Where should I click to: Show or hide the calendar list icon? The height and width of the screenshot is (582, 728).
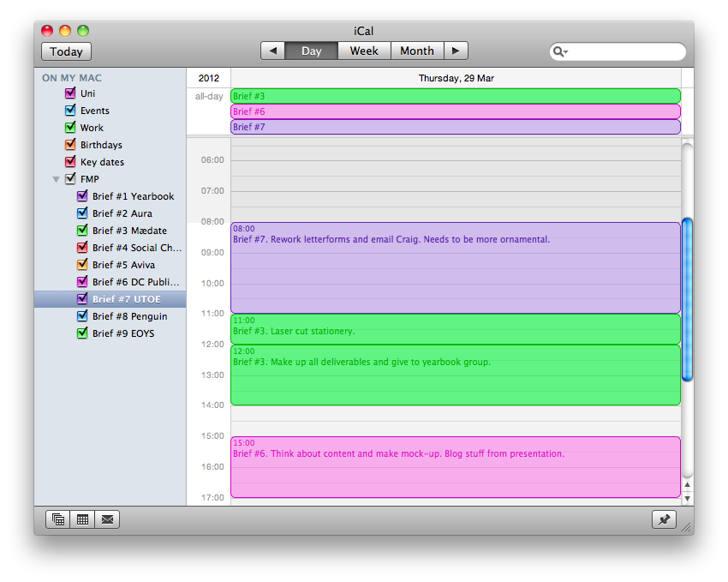coord(58,519)
